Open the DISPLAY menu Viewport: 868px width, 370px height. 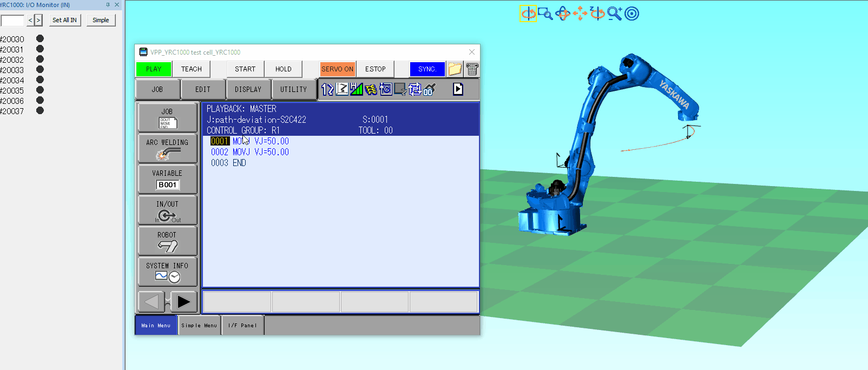click(x=248, y=89)
